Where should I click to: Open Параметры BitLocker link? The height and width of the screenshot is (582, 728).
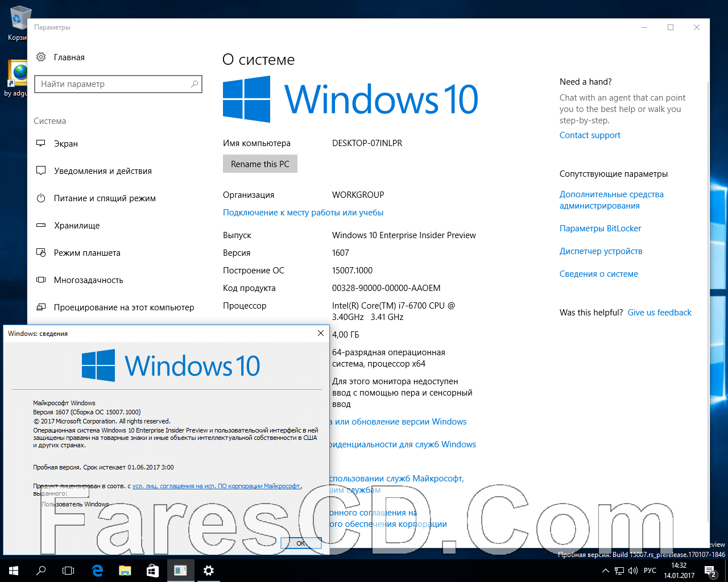(x=600, y=228)
